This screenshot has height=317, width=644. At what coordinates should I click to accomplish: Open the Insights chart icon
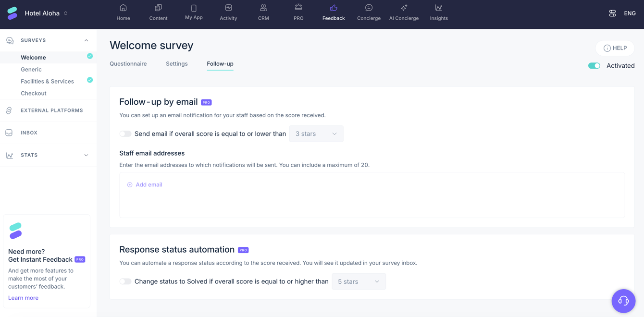click(x=439, y=8)
